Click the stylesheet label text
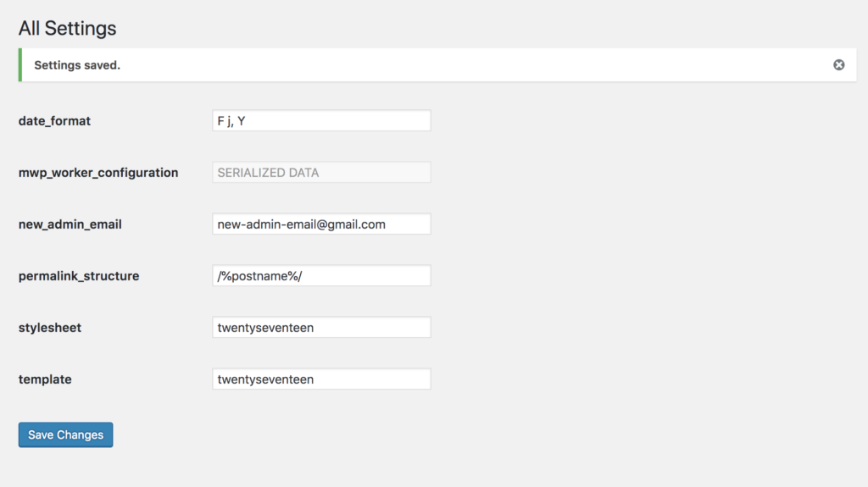 (x=50, y=328)
